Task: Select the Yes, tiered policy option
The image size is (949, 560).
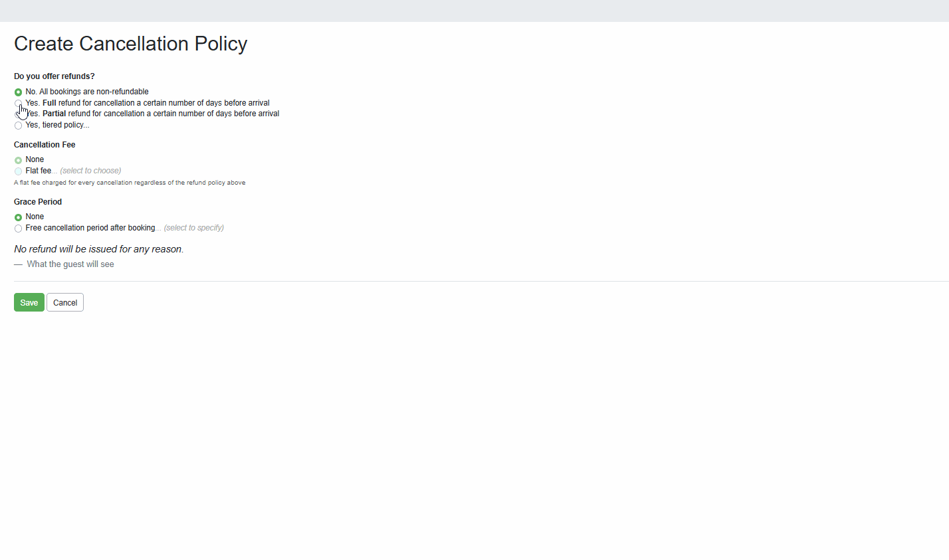Action: (x=18, y=125)
